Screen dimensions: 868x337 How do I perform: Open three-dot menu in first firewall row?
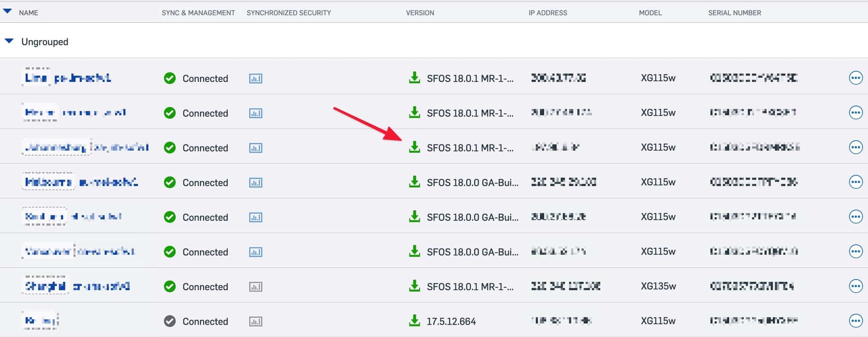[x=856, y=78]
